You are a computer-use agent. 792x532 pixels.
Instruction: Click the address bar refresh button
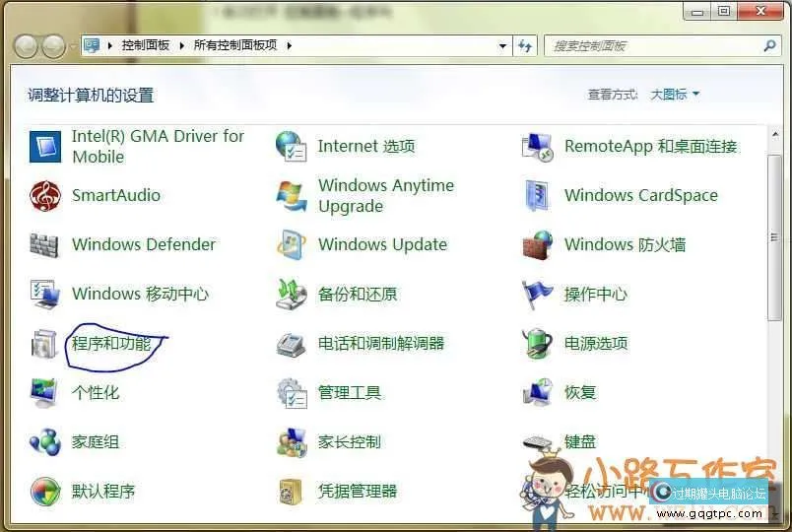[525, 46]
